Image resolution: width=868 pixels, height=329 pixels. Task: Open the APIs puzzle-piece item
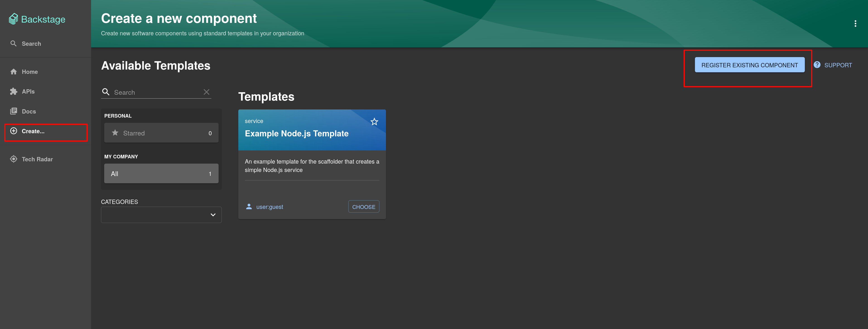pyautogui.click(x=28, y=91)
